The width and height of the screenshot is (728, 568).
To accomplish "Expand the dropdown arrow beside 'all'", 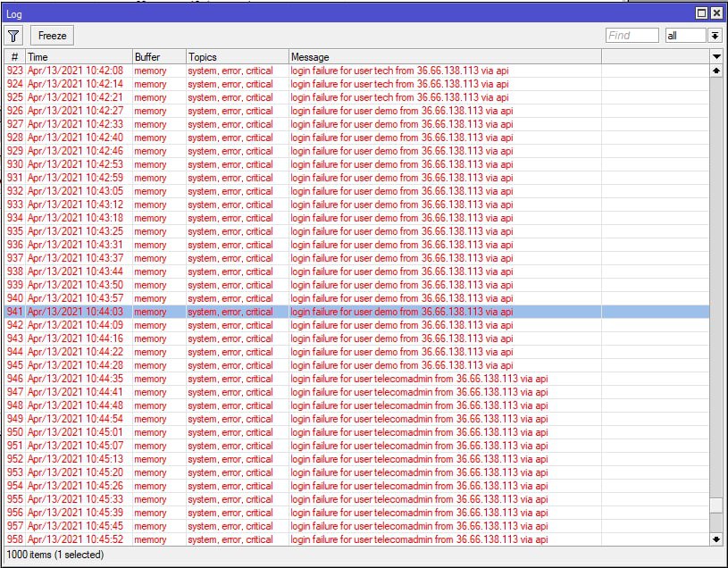I will 715,36.
